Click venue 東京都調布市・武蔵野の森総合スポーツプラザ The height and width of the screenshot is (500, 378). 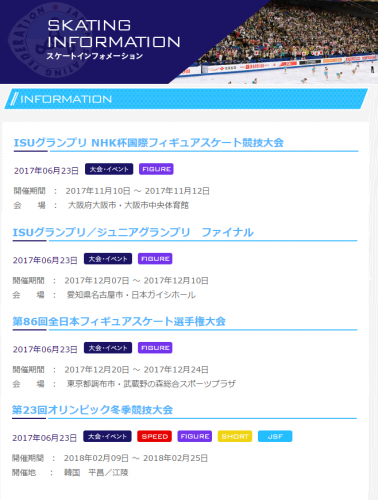(151, 384)
